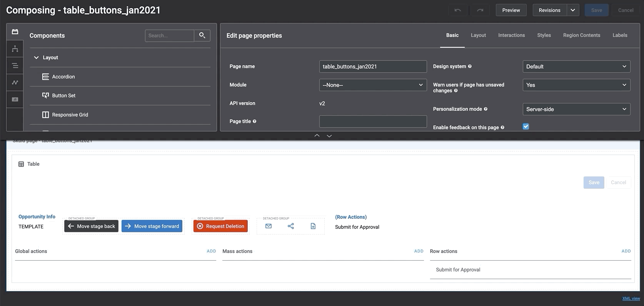Image resolution: width=644 pixels, height=306 pixels.
Task: Click the Page name input field
Action: pos(373,67)
